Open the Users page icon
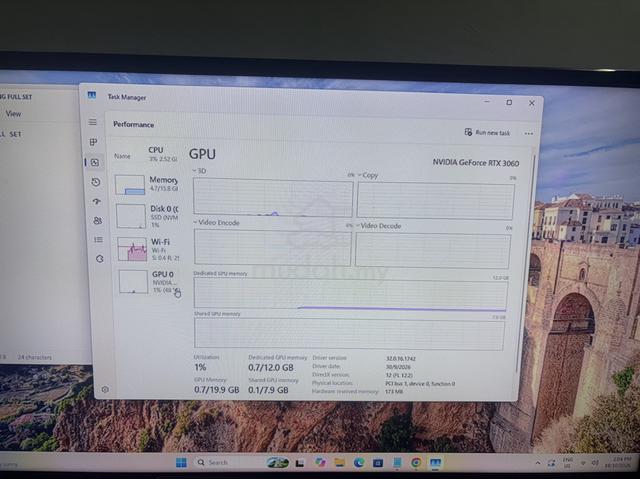 [98, 221]
